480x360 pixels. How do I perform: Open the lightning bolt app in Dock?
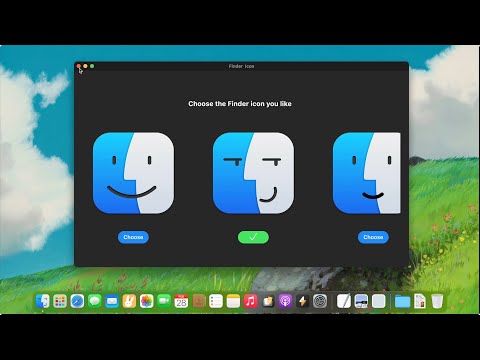click(x=303, y=301)
